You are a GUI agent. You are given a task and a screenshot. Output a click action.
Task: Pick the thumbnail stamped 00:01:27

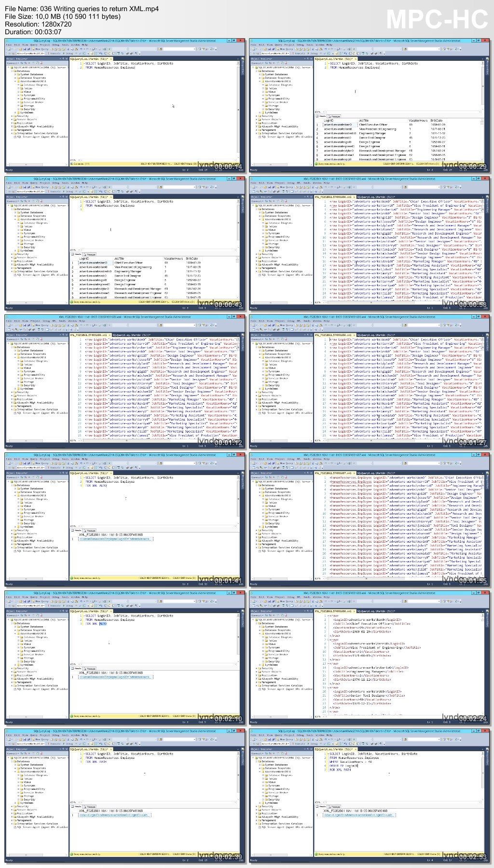pyautogui.click(x=370, y=381)
